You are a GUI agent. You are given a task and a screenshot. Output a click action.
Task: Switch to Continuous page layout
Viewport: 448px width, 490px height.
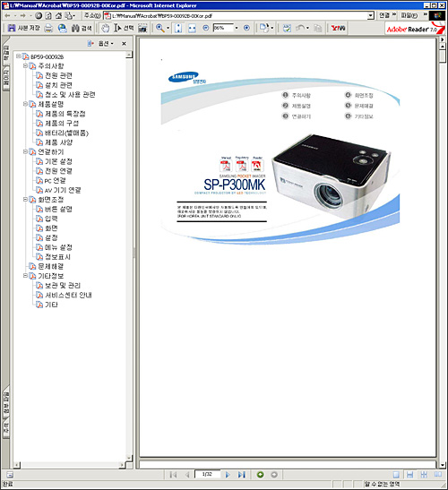tap(409, 475)
